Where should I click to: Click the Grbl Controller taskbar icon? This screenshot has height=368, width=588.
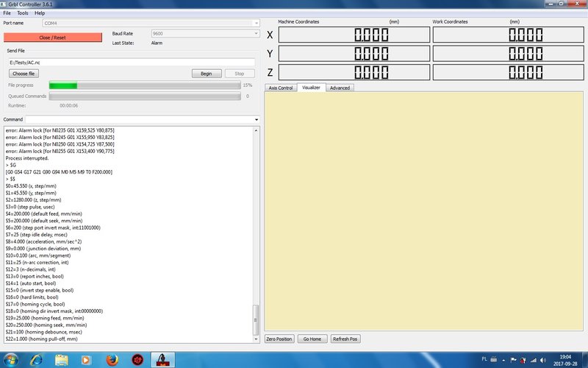162,360
